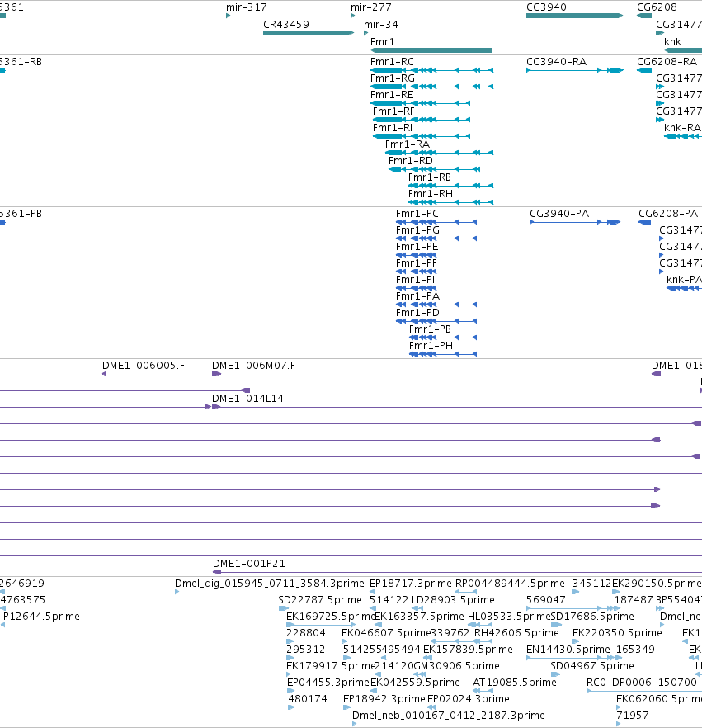
Task: Click the DME1-014L14 clone label
Action: pos(247,399)
